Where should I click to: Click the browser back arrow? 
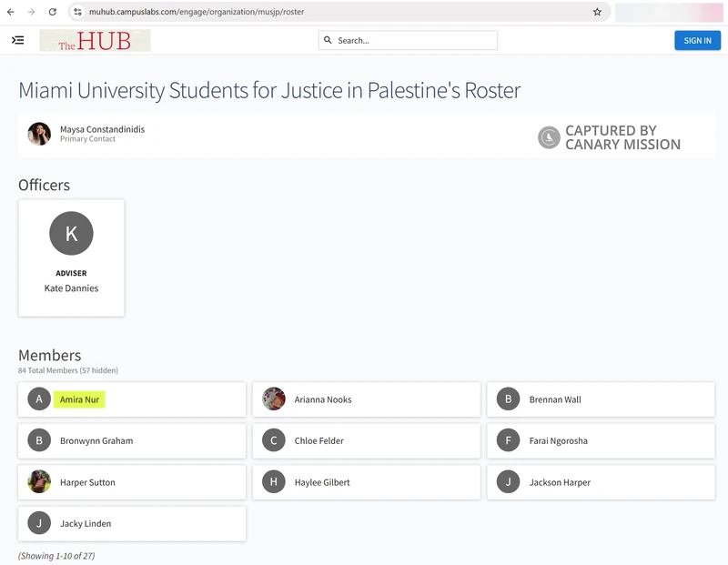(11, 12)
